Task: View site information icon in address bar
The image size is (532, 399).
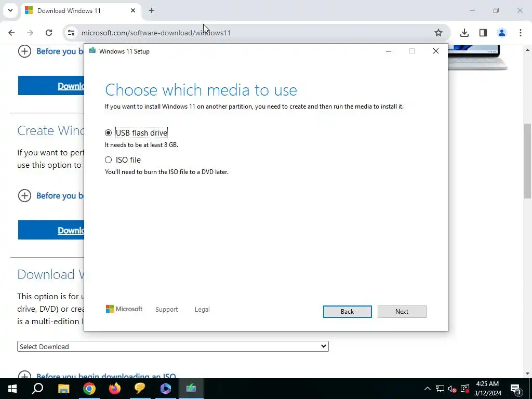Action: pos(71,33)
